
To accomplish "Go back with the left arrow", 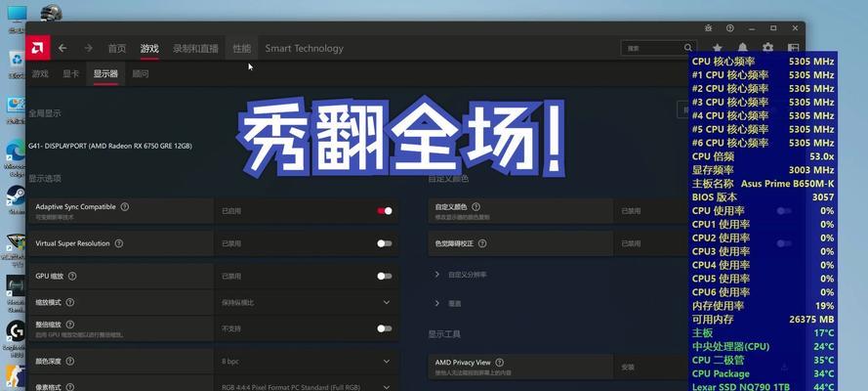I will point(62,48).
